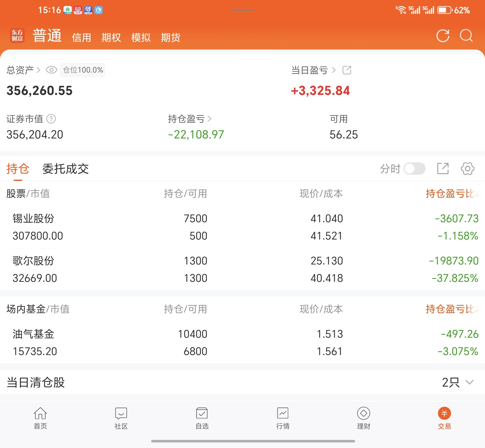Toggle the 分时 switch on

click(x=414, y=169)
